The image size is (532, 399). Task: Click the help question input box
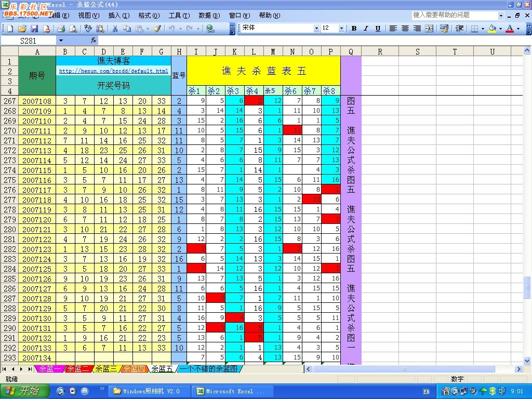(x=455, y=15)
